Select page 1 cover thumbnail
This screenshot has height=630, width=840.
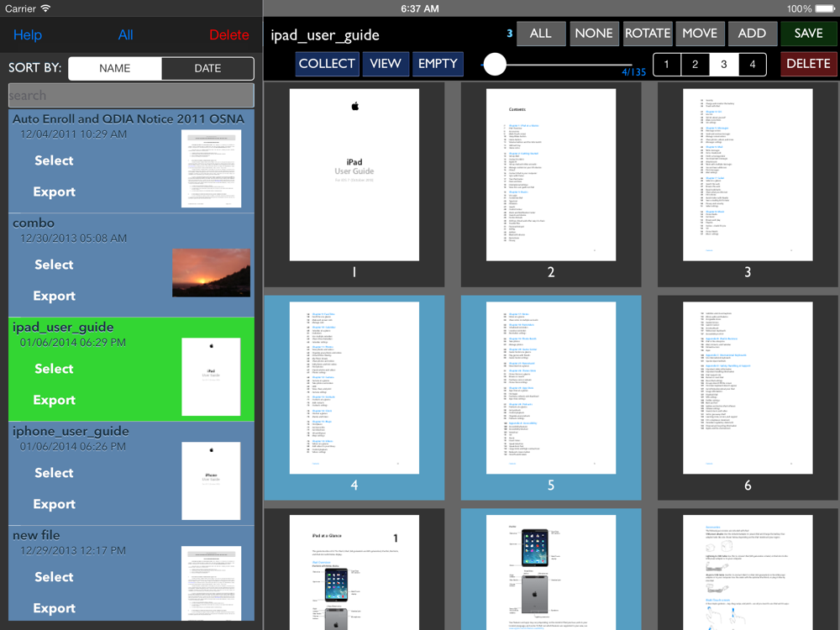[x=354, y=175]
